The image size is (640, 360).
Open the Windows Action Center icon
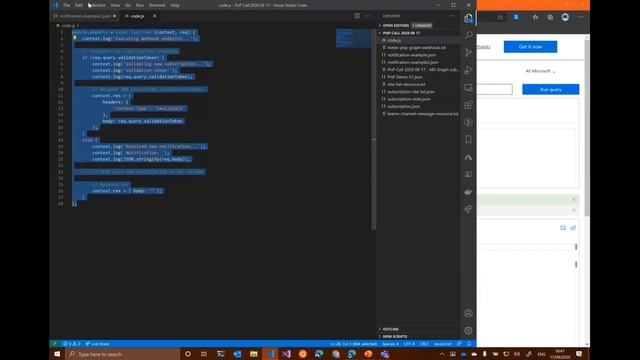(579, 354)
